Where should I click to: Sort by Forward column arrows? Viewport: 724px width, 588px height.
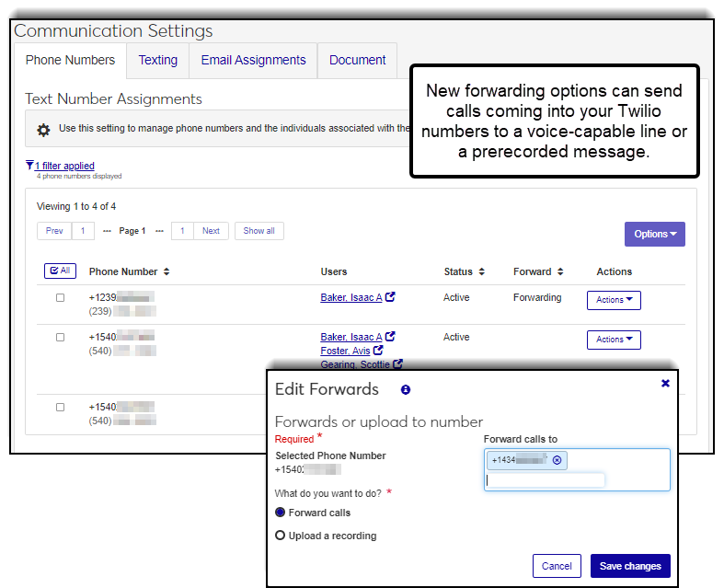click(x=560, y=271)
